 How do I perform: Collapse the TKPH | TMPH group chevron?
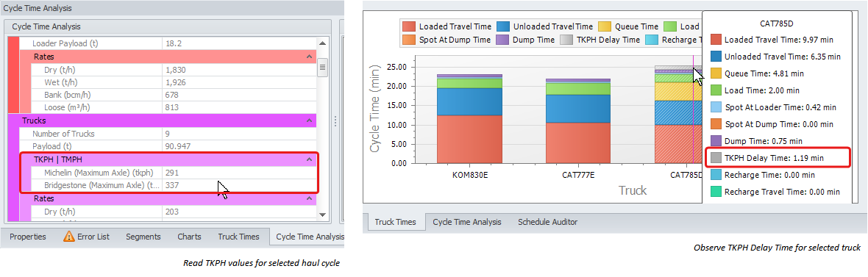(309, 159)
